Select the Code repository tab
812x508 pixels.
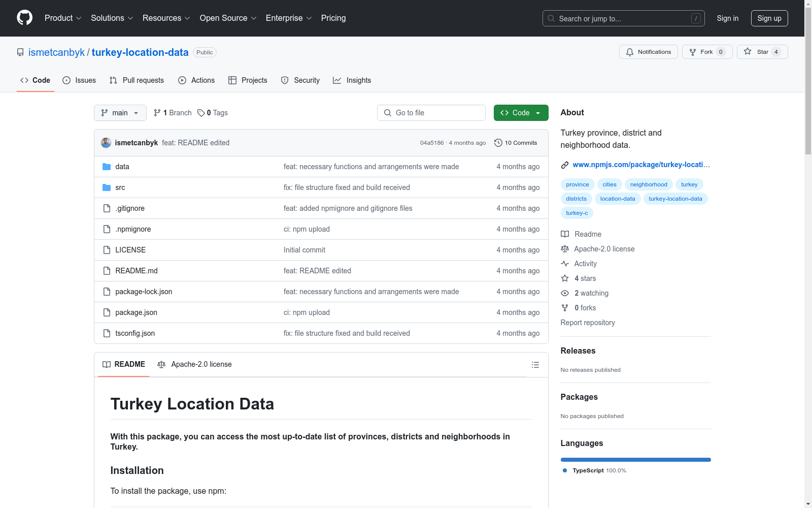36,80
